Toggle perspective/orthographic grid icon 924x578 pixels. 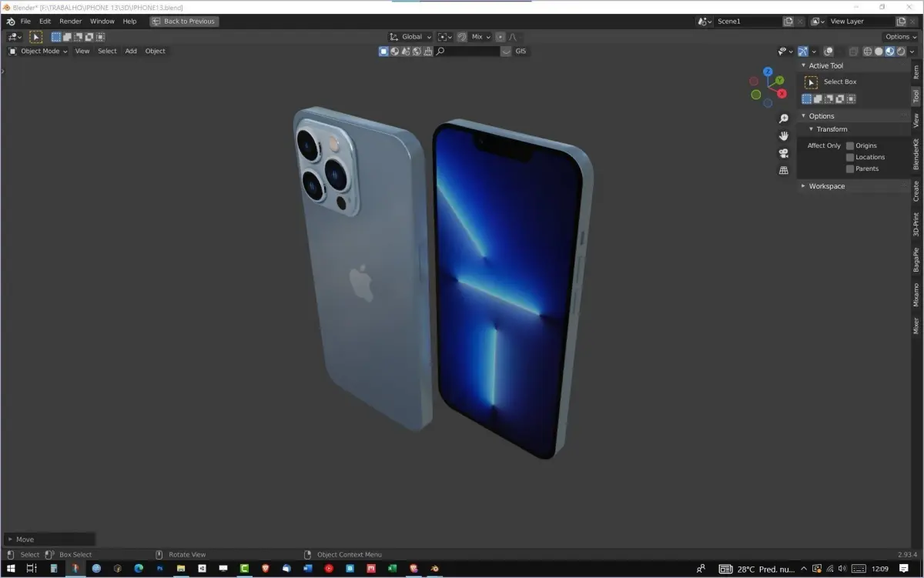tap(784, 170)
